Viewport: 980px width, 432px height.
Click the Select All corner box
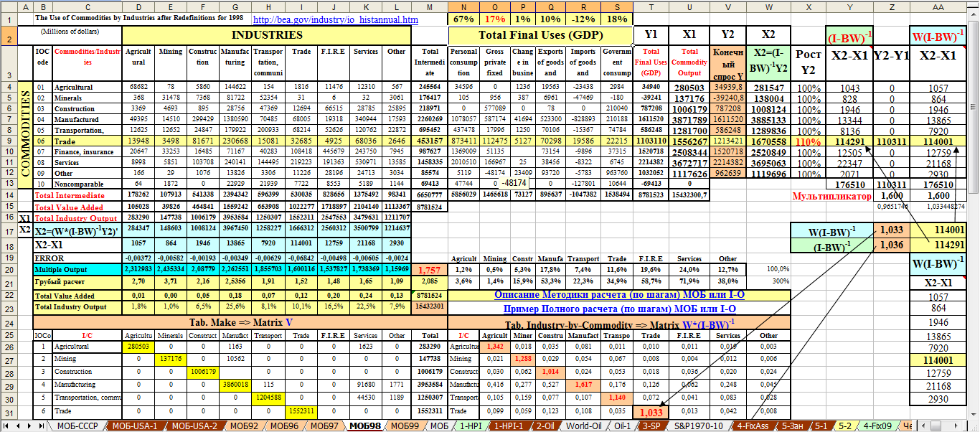click(7, 6)
